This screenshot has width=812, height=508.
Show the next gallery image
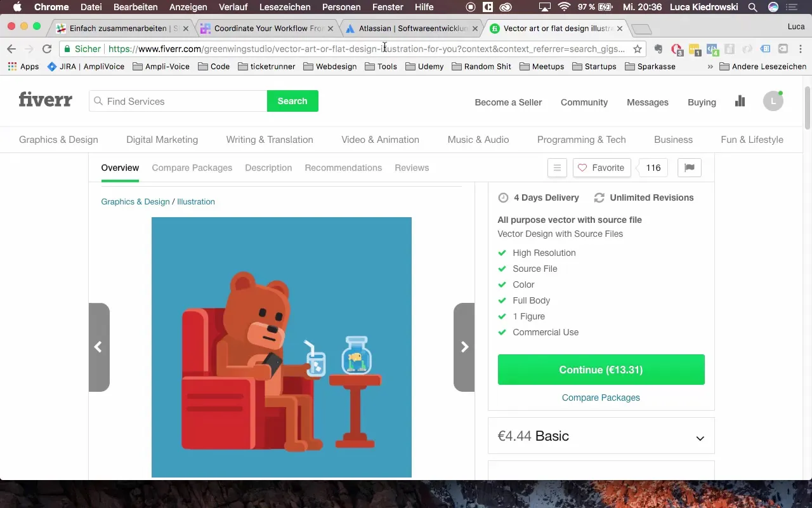[x=464, y=347]
